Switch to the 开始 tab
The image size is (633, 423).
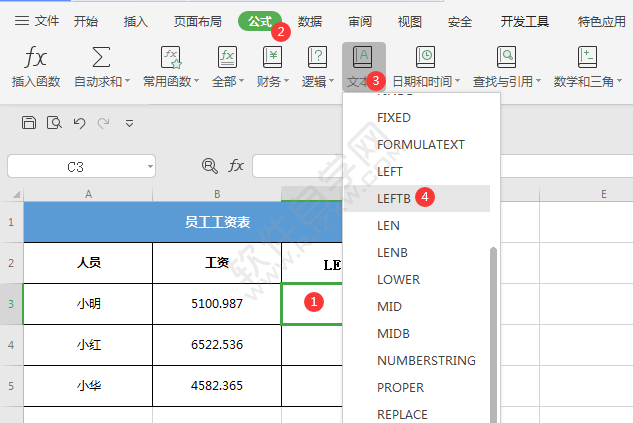point(86,21)
